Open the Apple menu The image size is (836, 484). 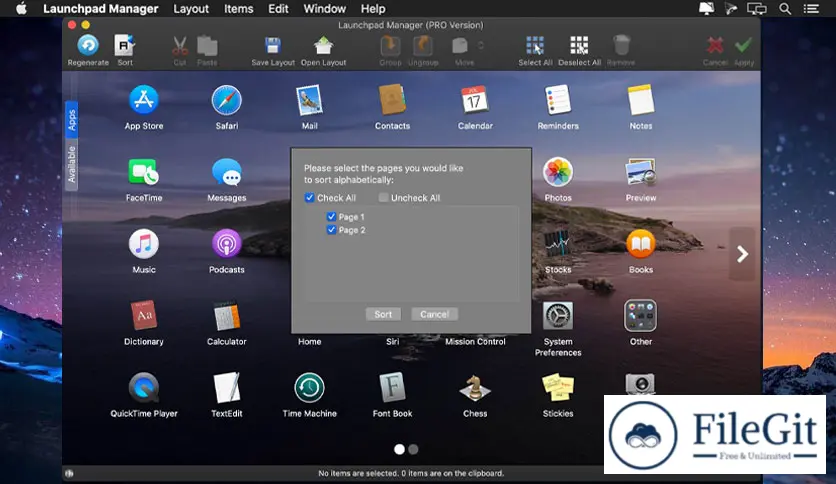coord(21,9)
